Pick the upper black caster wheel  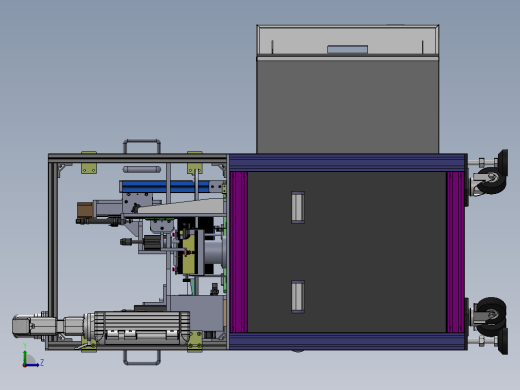(491, 181)
